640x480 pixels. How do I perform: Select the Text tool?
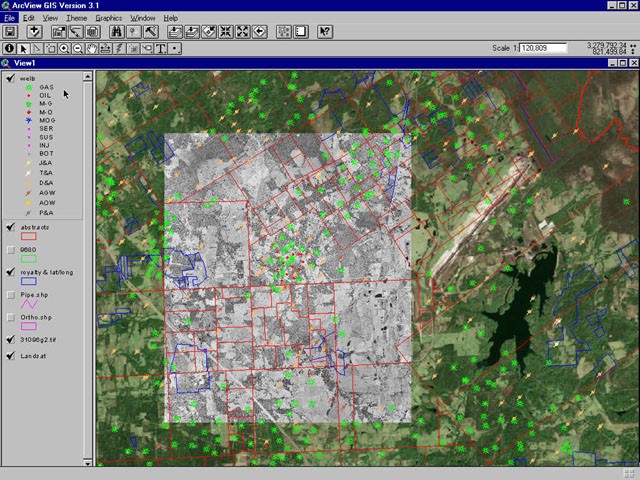point(160,48)
